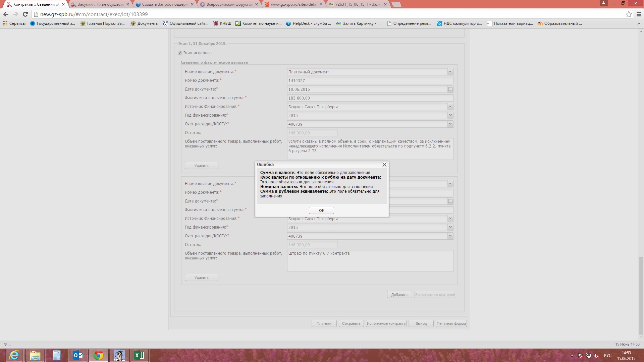Click the text area with Штраф по пункту 6.7
This screenshot has width=644, height=362.
(370, 261)
